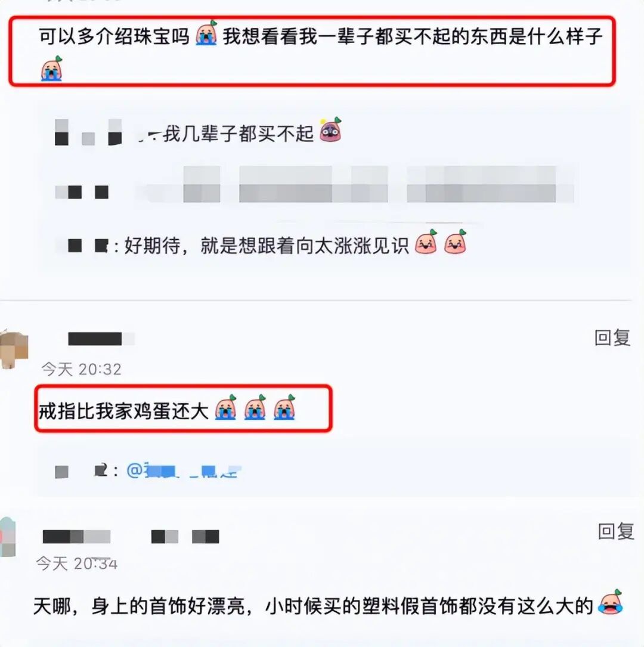Select the reply 好期待，就是想跟着向太涨涨见识
The image size is (644, 647).
pyautogui.click(x=267, y=246)
